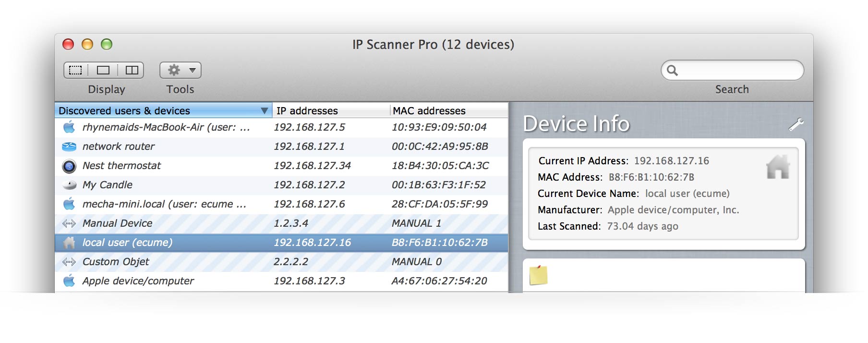Click IP address 192.168.127.5

(x=309, y=127)
